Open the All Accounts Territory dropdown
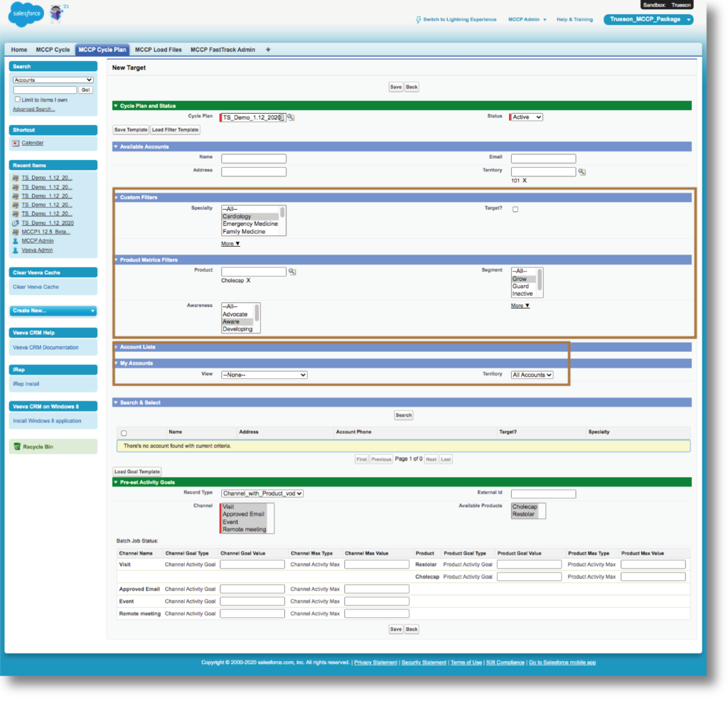728x701 pixels. [532, 375]
